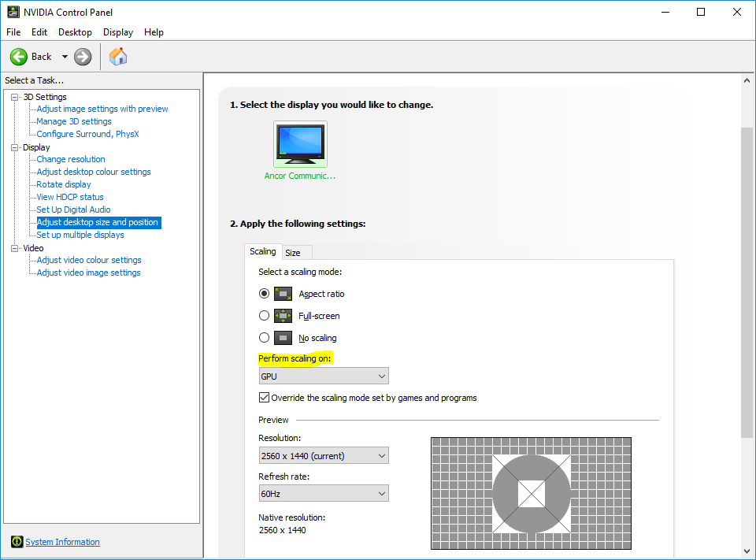Open Adjust image settings with preview

tap(102, 109)
